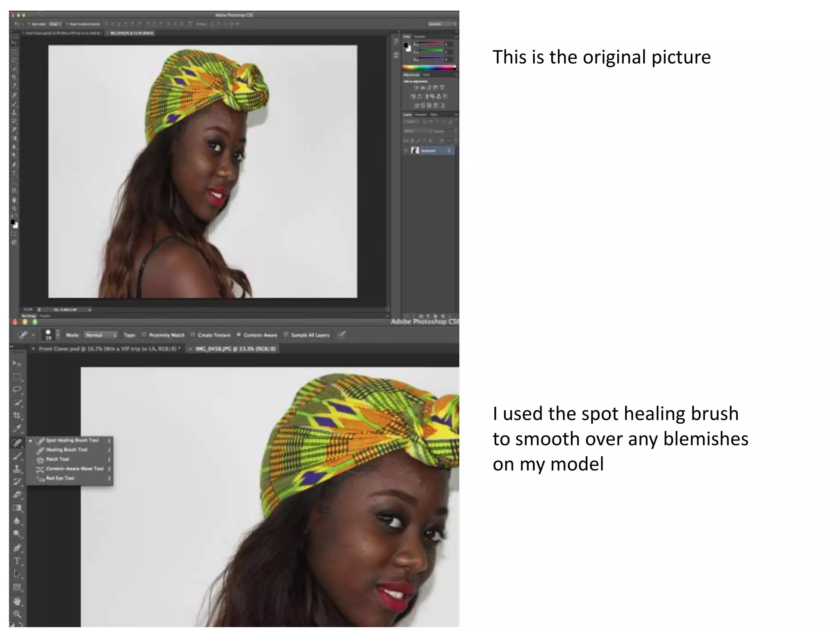
Task: Select the Lasso tool in the lower toolbar
Action: (x=17, y=389)
